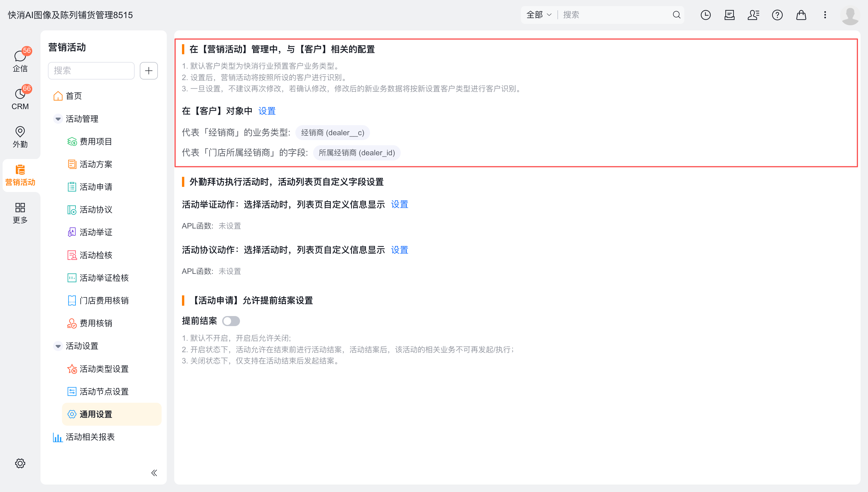The image size is (868, 492).
Task: Select 通用设置 menu item
Action: point(112,414)
